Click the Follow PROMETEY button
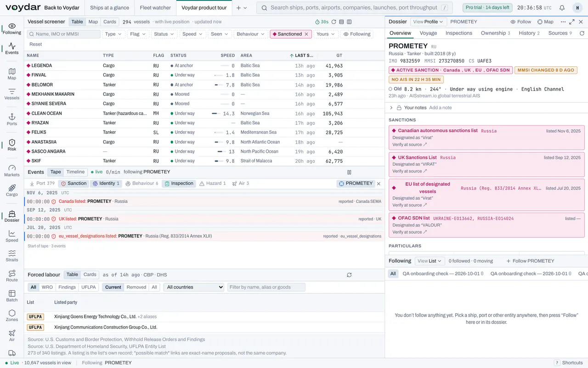Screen dimensions: 588x368 click(x=530, y=261)
